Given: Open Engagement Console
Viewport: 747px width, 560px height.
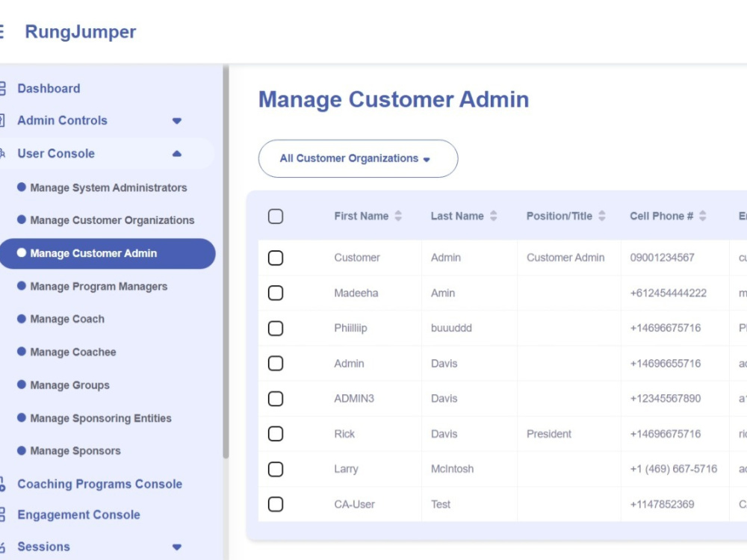Looking at the screenshot, I should point(78,514).
